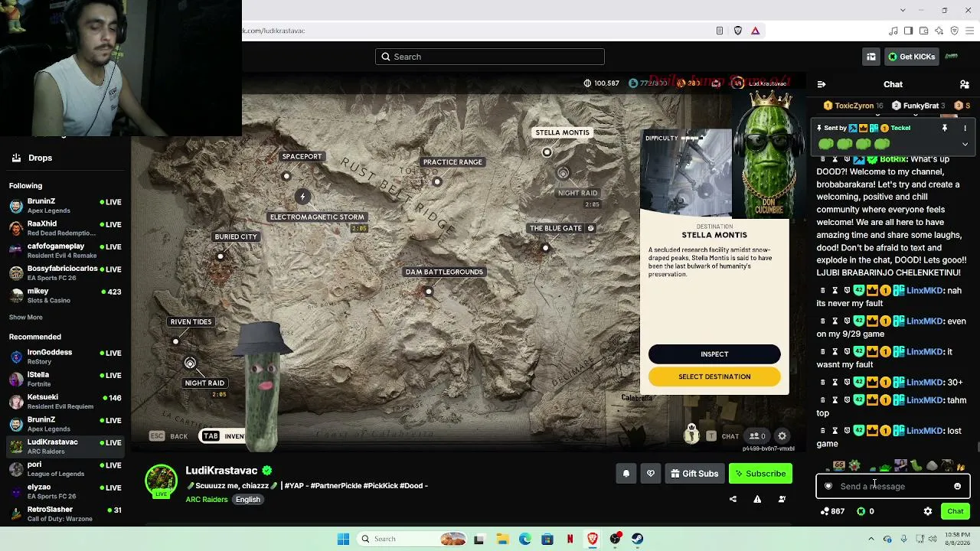Select the Buried City map marker
Image resolution: width=980 pixels, height=551 pixels.
click(220, 256)
